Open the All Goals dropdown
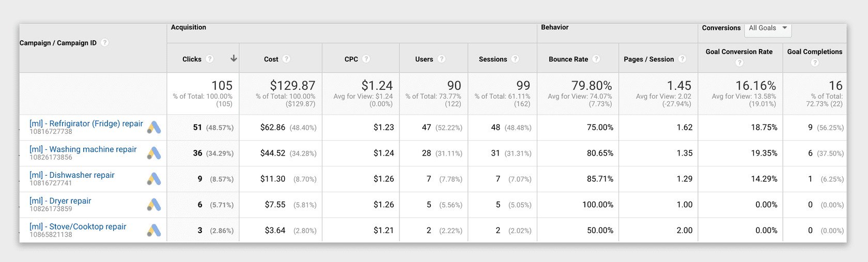Screen dimensions: 868x262 768,28
